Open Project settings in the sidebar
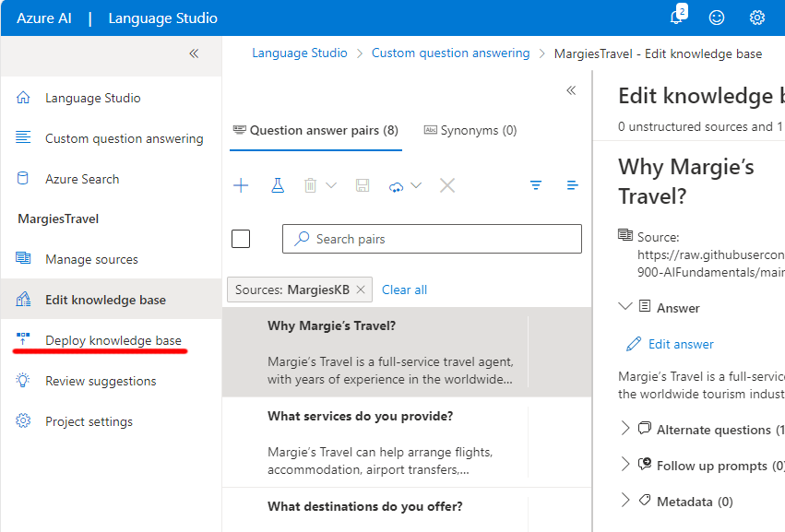The width and height of the screenshot is (785, 532). [x=111, y=420]
